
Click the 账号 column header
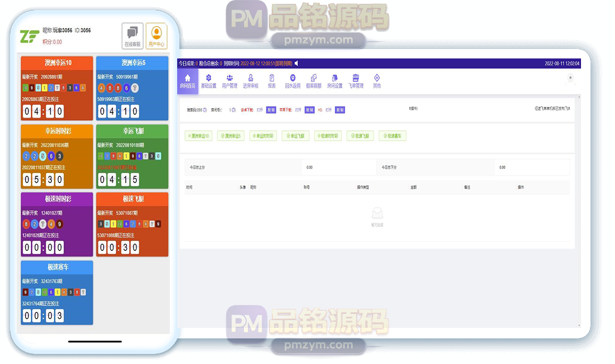tap(307, 188)
